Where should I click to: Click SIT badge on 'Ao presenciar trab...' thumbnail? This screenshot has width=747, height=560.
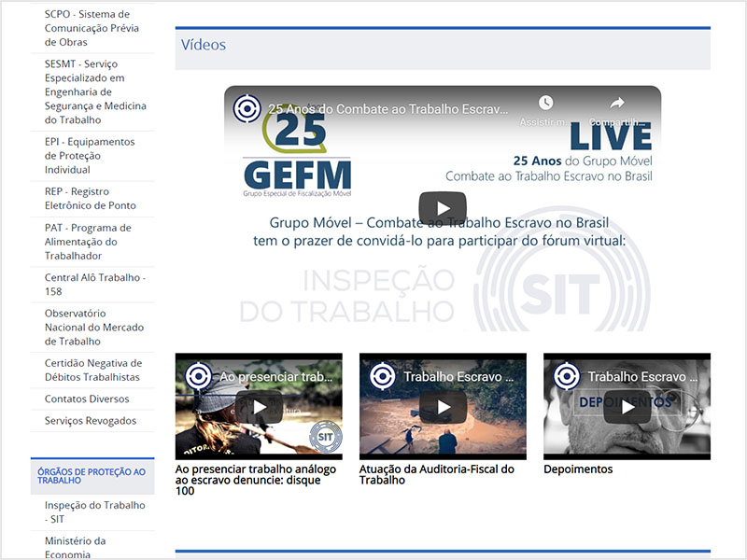click(325, 437)
